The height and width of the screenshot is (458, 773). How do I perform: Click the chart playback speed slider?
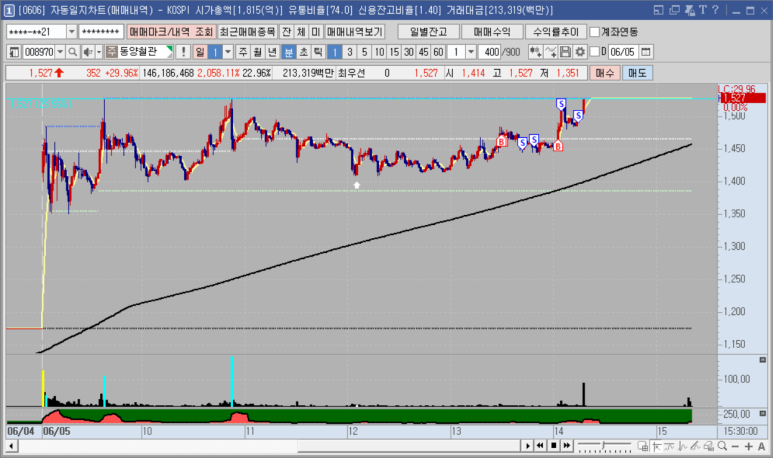click(x=603, y=445)
